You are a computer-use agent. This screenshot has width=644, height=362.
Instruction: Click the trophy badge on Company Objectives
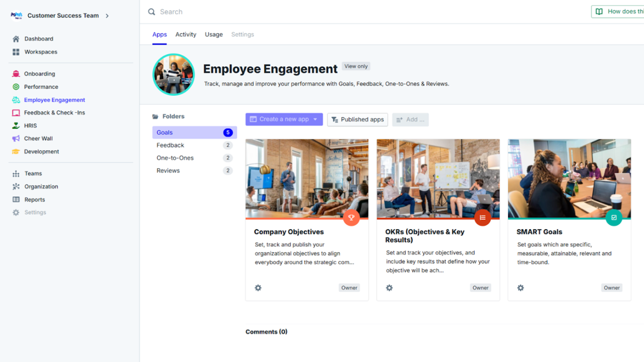click(352, 218)
